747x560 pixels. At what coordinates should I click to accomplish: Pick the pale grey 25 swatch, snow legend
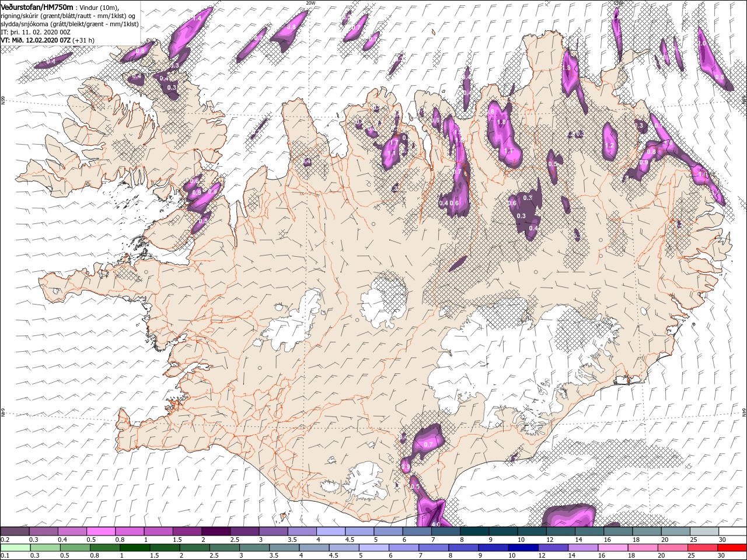[704, 531]
